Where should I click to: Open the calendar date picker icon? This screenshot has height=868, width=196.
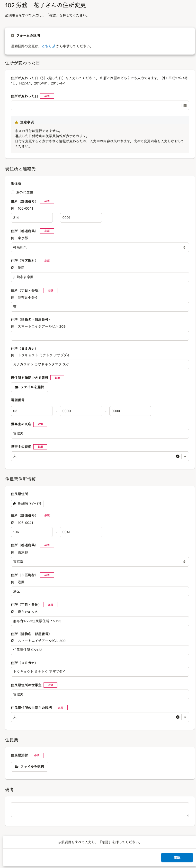coord(185,105)
